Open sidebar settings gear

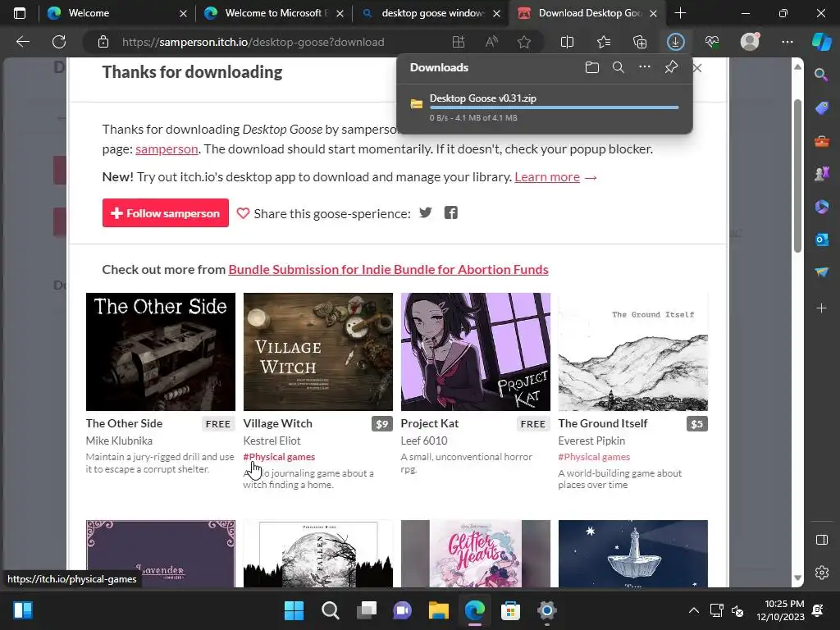click(821, 572)
